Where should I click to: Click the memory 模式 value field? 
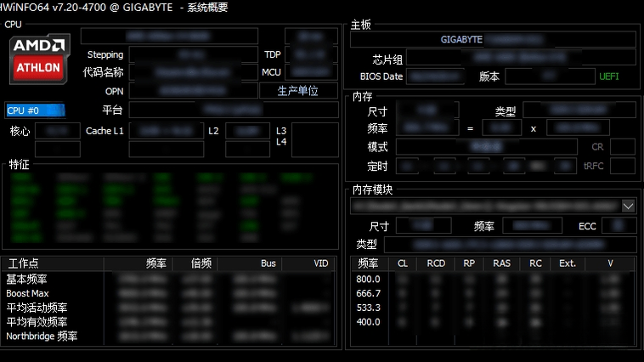pos(487,147)
